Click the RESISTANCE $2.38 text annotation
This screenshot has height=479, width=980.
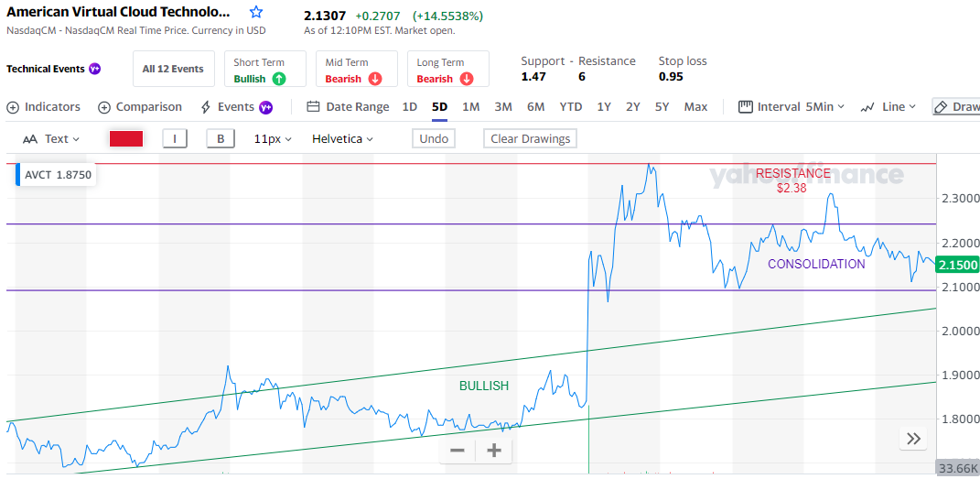[793, 180]
